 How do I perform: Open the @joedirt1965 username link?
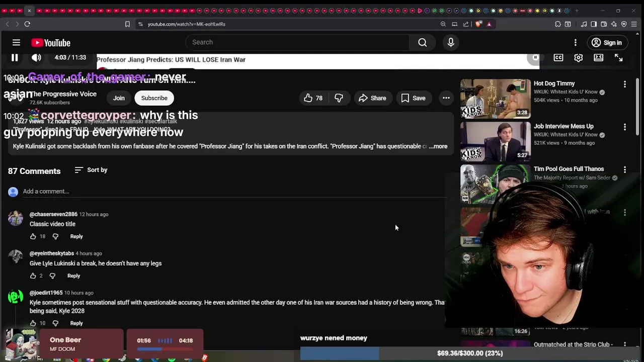46,293
